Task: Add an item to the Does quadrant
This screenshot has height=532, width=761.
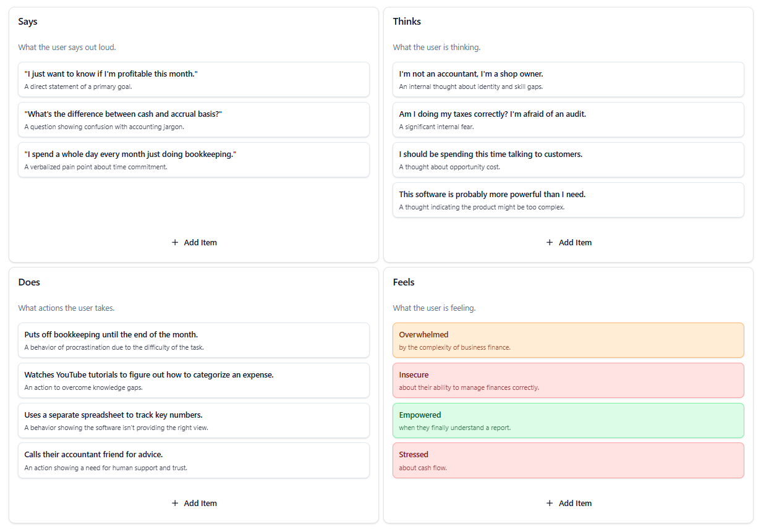Action: click(193, 503)
